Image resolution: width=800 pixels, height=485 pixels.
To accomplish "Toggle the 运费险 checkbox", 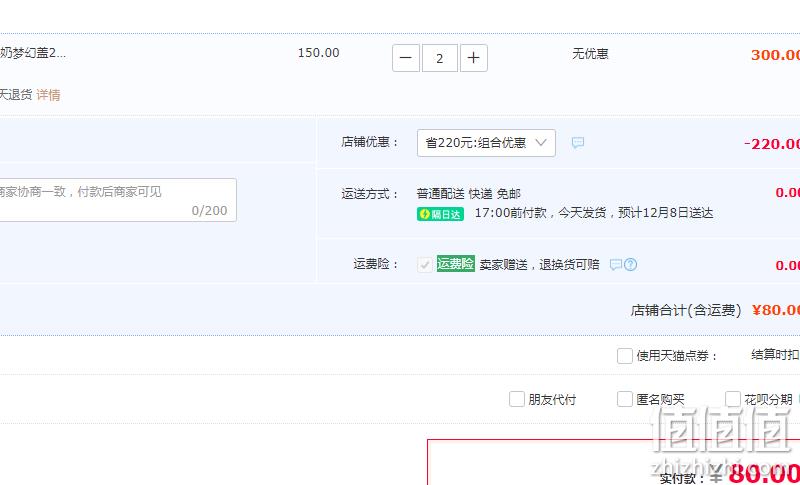I will coord(424,265).
